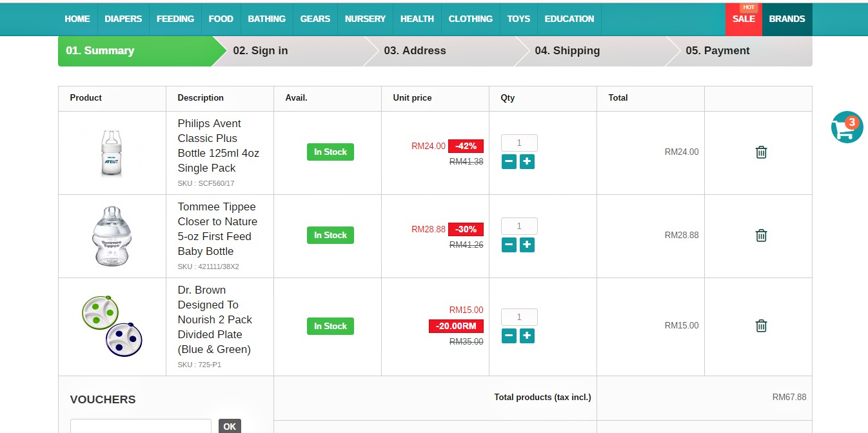This screenshot has height=433, width=868.
Task: Open Tommee Tippee bottle product image
Action: tap(112, 236)
